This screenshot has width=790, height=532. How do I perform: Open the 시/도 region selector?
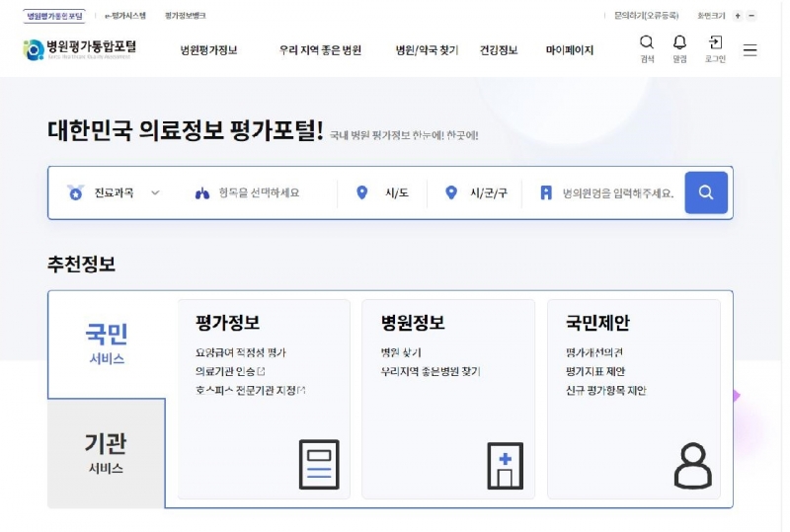click(395, 193)
